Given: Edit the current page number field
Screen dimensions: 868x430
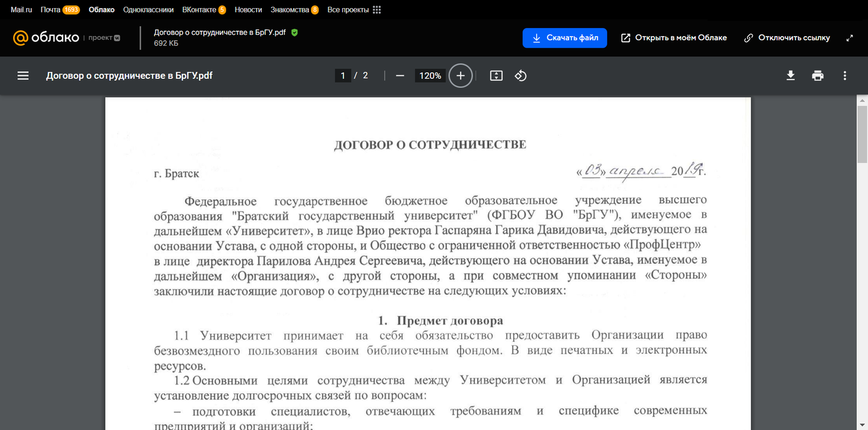Looking at the screenshot, I should 343,76.
